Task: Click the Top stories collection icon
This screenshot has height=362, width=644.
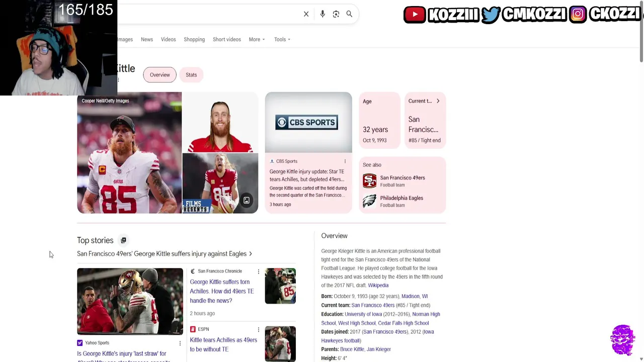Action: tap(123, 240)
